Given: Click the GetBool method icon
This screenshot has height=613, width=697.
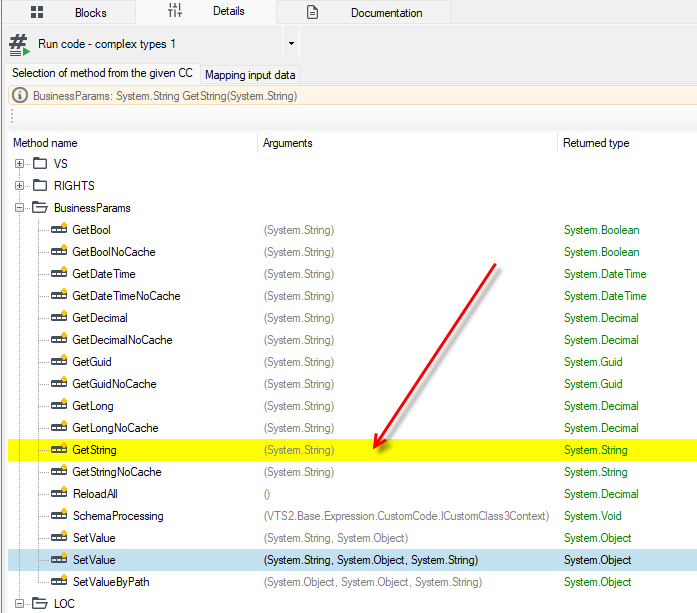Looking at the screenshot, I should point(59,228).
